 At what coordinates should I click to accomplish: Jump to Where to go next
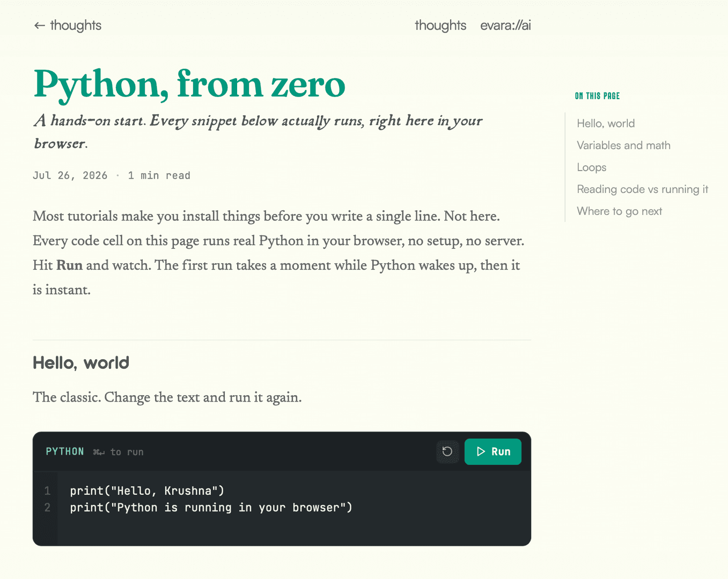coord(619,211)
